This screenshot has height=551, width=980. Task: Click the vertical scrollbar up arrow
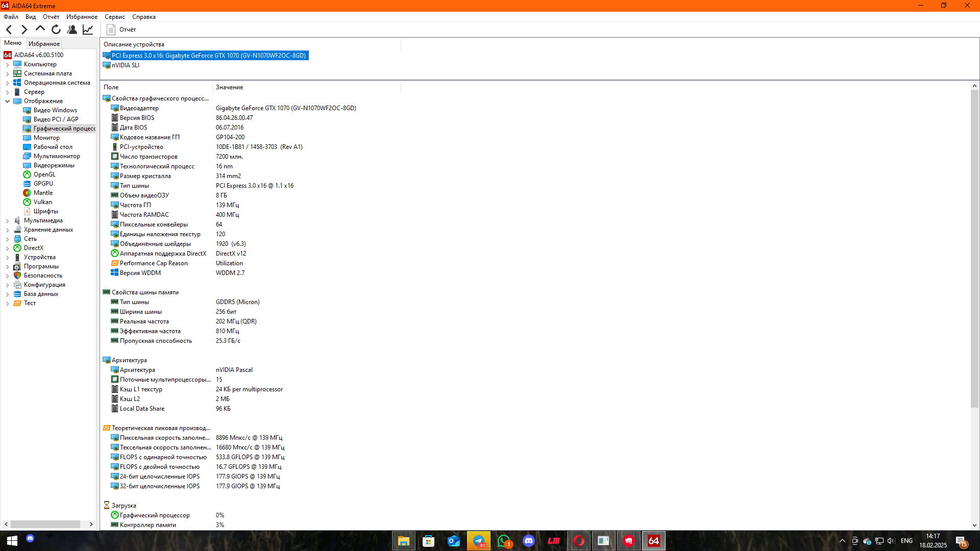[974, 86]
